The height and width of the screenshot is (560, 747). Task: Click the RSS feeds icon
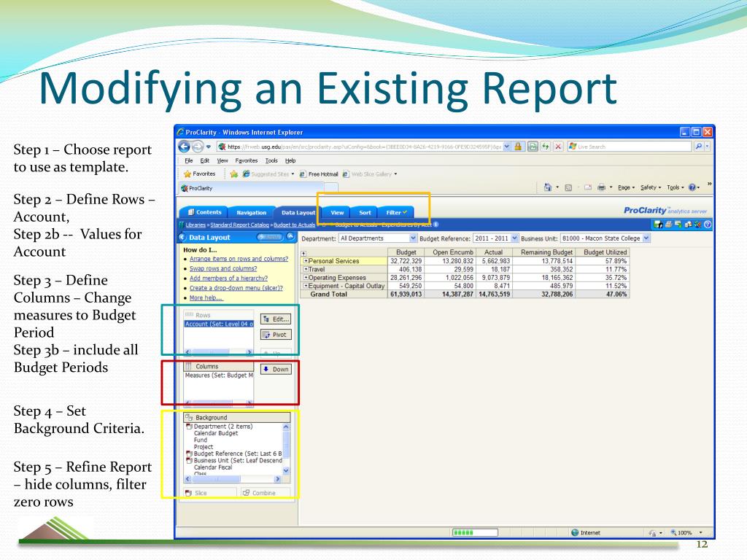click(x=568, y=187)
